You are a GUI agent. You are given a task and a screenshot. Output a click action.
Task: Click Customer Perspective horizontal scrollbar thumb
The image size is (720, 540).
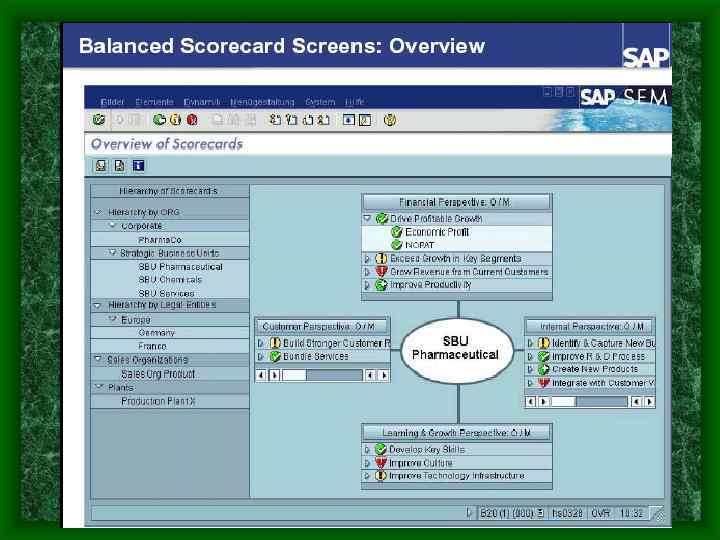coord(294,375)
